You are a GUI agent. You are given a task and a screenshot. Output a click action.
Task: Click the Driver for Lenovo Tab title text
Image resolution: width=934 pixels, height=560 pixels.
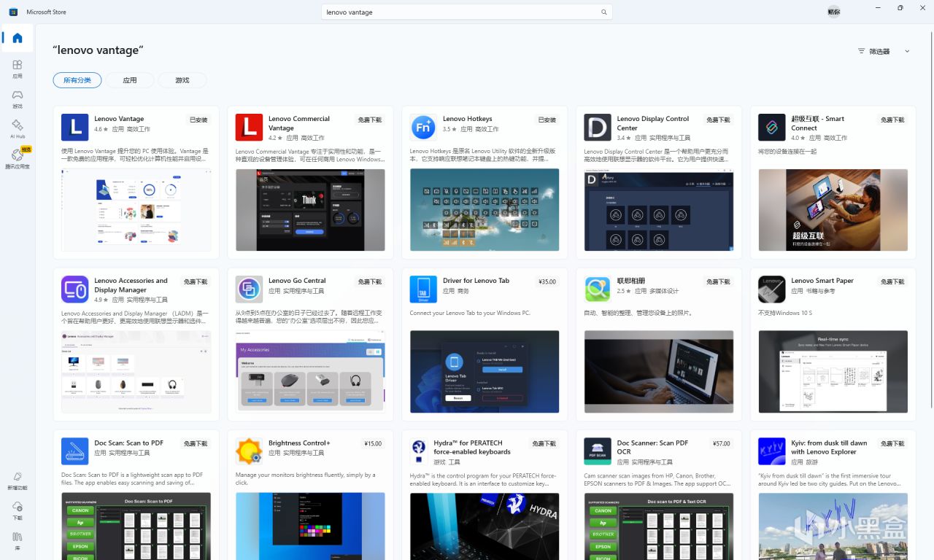point(476,281)
